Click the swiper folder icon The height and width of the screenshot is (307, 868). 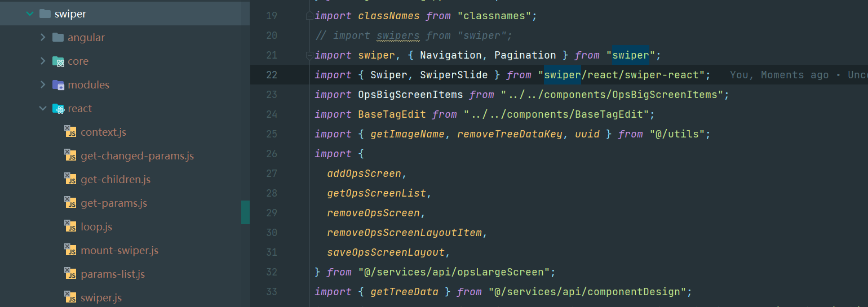[45, 14]
